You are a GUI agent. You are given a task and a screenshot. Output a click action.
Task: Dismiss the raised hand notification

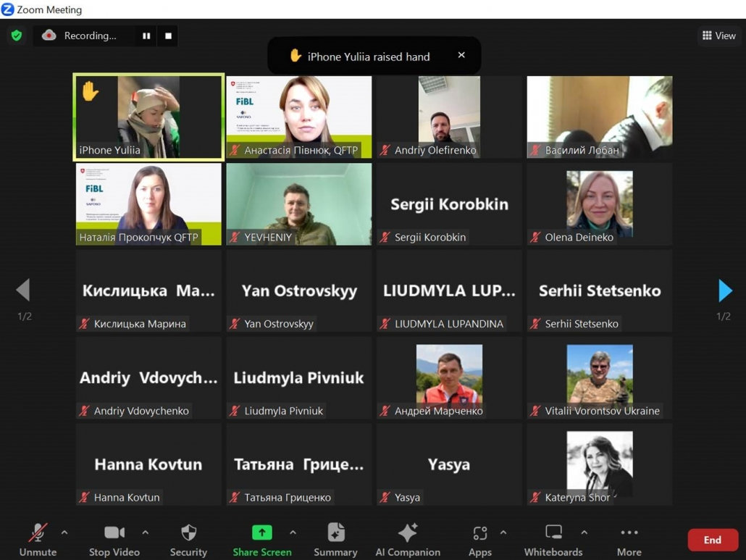coord(461,55)
